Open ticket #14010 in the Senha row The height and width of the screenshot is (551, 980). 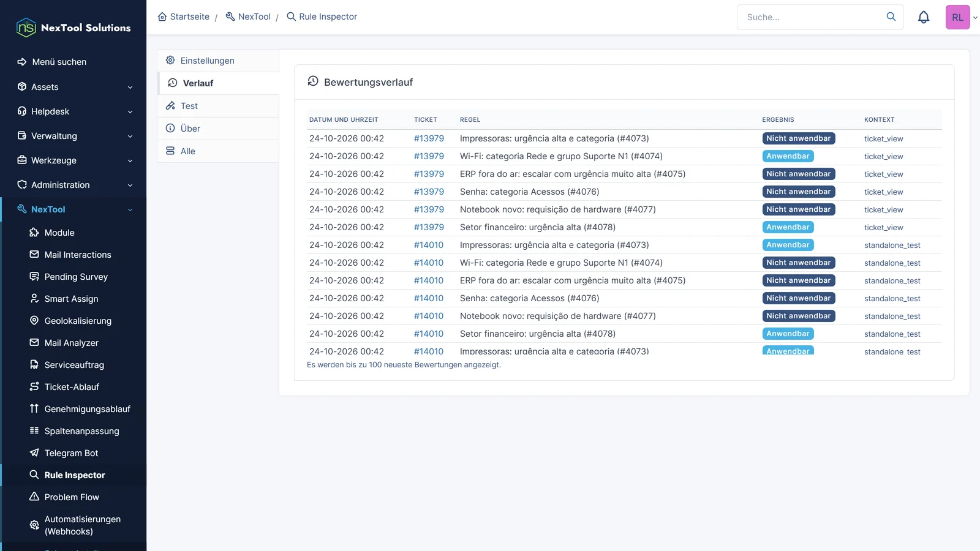pyautogui.click(x=429, y=298)
